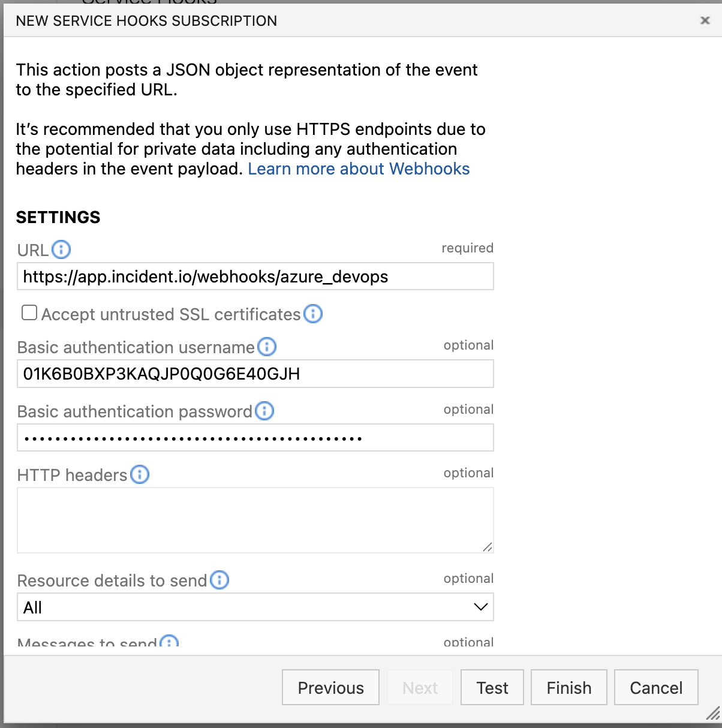
Task: Click Finish to create subscription
Action: pyautogui.click(x=568, y=687)
